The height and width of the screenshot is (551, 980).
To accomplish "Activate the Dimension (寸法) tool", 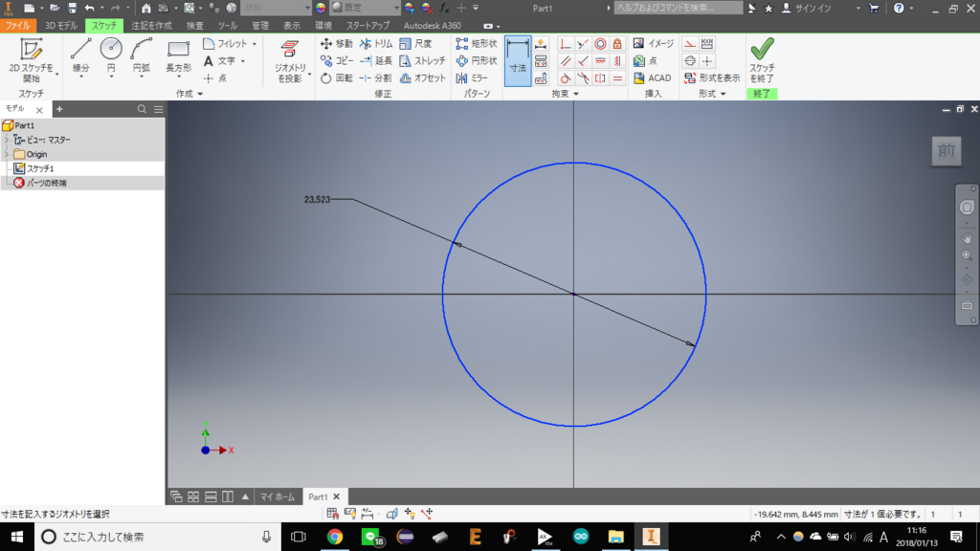I will 518,60.
